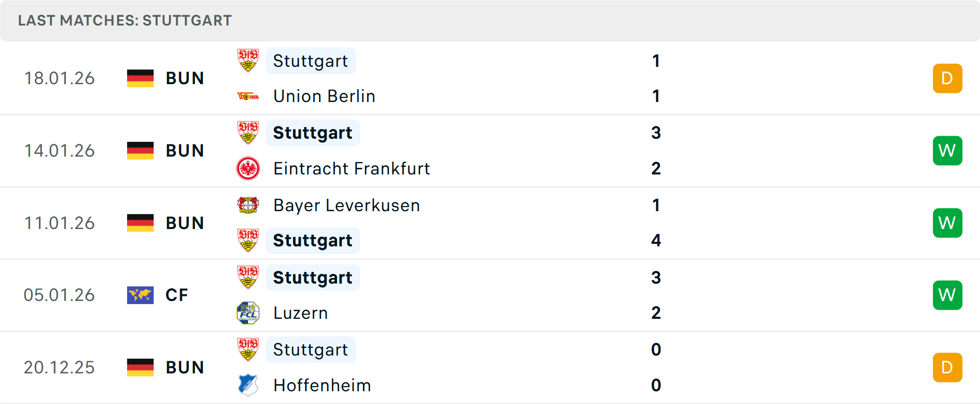Click the draw badge for the Union Berlin match
This screenshot has height=404, width=980.
[947, 79]
